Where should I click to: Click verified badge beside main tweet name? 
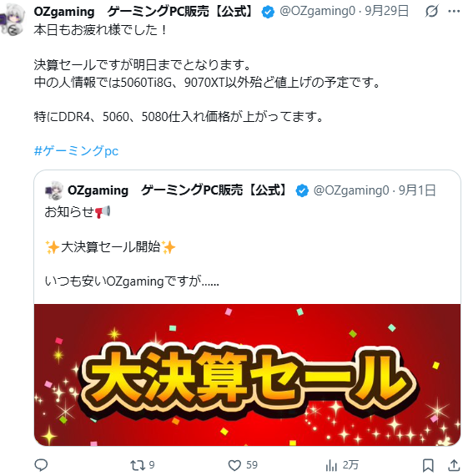(268, 12)
